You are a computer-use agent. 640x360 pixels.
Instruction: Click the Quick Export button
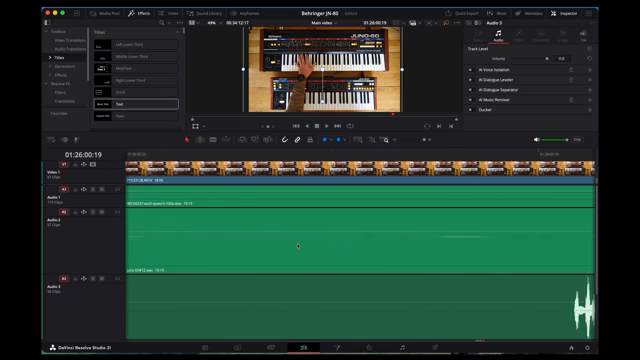pyautogui.click(x=462, y=13)
